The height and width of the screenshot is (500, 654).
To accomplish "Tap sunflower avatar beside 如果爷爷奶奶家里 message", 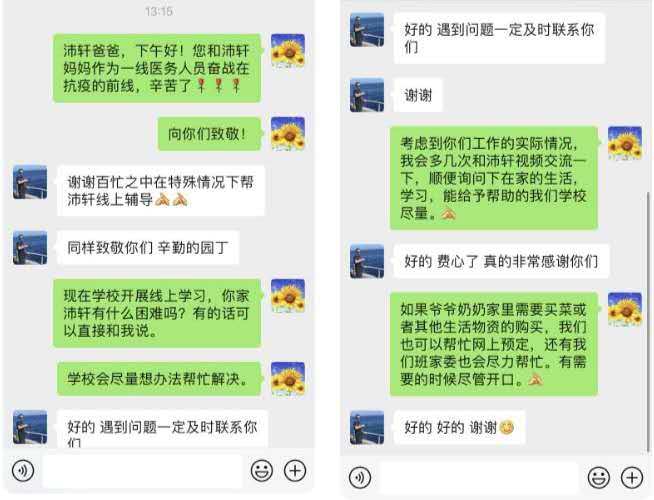I will [625, 309].
